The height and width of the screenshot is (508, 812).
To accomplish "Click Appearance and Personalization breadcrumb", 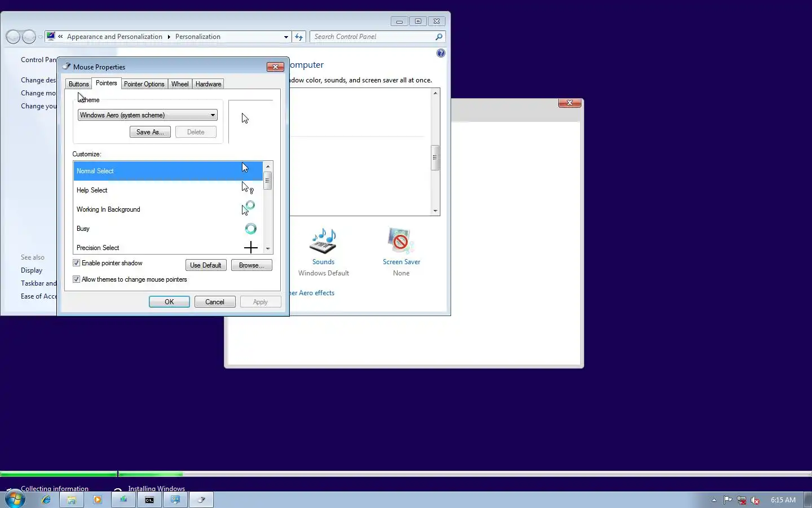I will pyautogui.click(x=114, y=37).
